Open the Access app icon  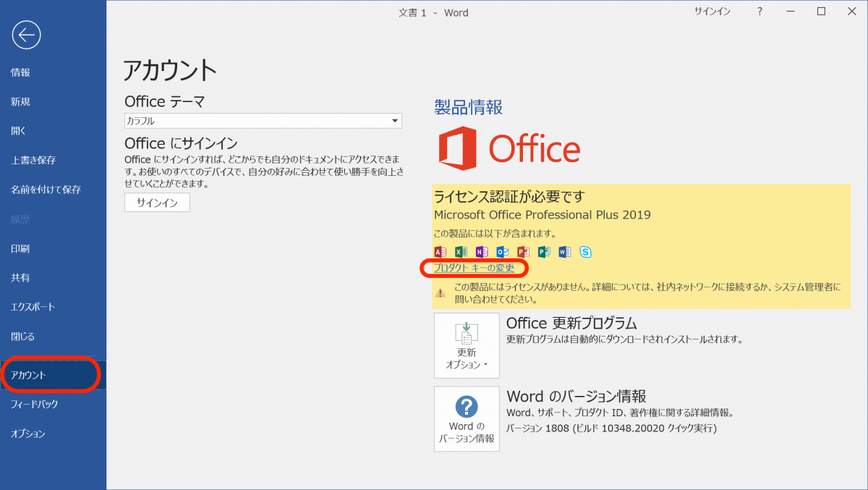pyautogui.click(x=440, y=252)
